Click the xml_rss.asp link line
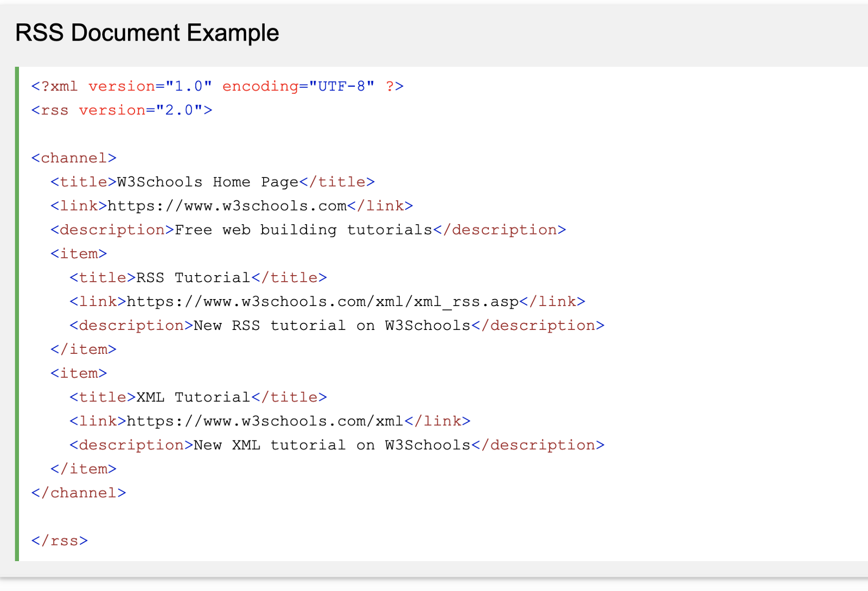This screenshot has width=868, height=591. (328, 302)
